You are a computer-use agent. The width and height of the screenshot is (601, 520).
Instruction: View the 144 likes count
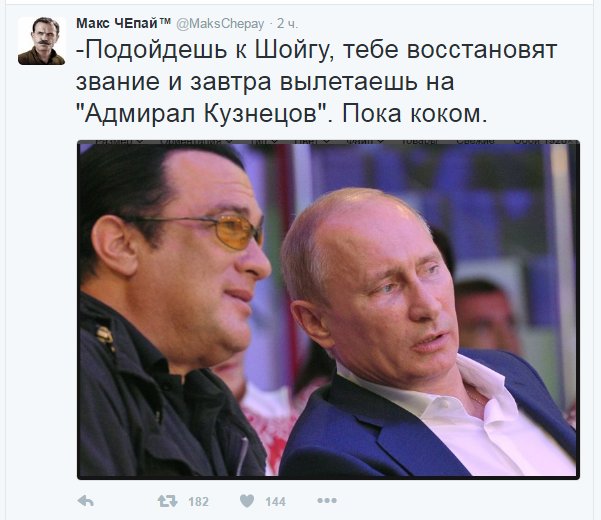pos(276,502)
